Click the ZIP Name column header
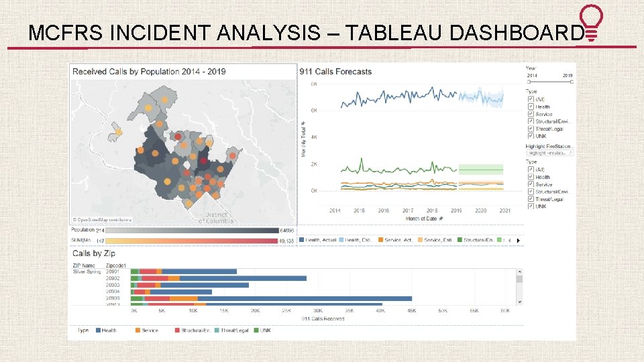This screenshot has height=362, width=644. (x=84, y=265)
